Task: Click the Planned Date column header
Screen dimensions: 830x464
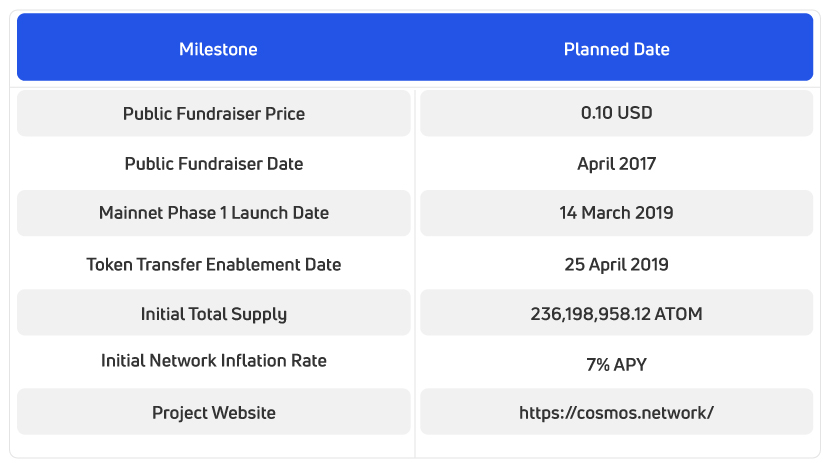Action: (x=616, y=49)
